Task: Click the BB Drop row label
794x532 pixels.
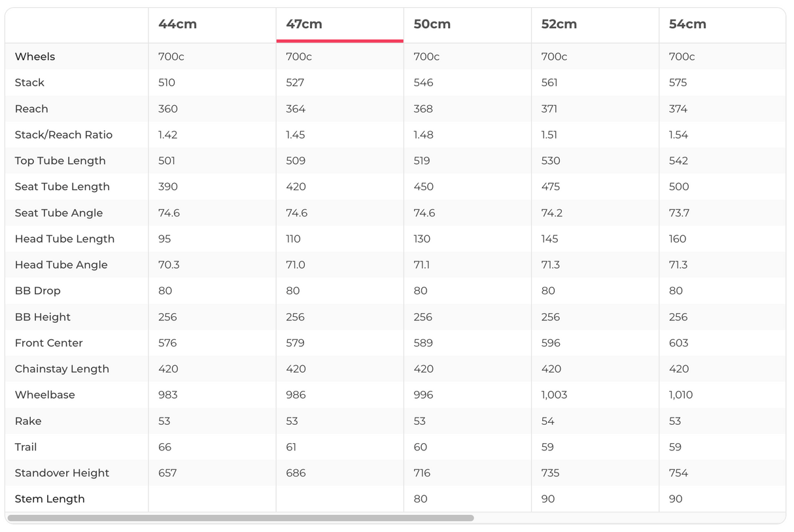Action: [x=38, y=291]
